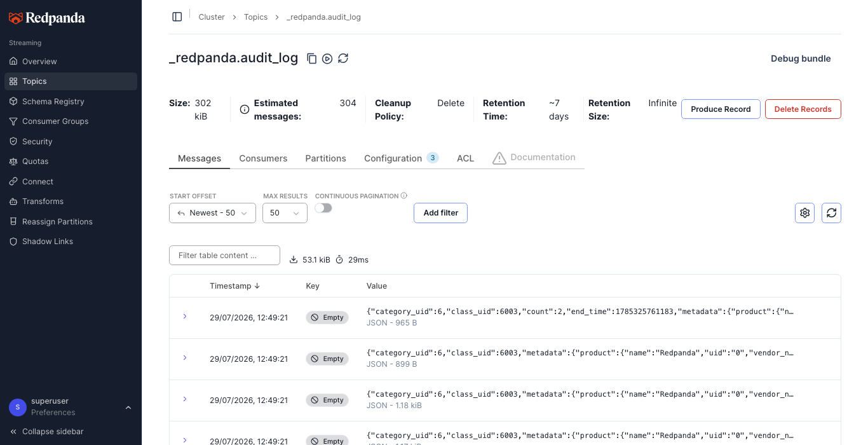
Task: Open Transforms page
Action: coord(71,202)
